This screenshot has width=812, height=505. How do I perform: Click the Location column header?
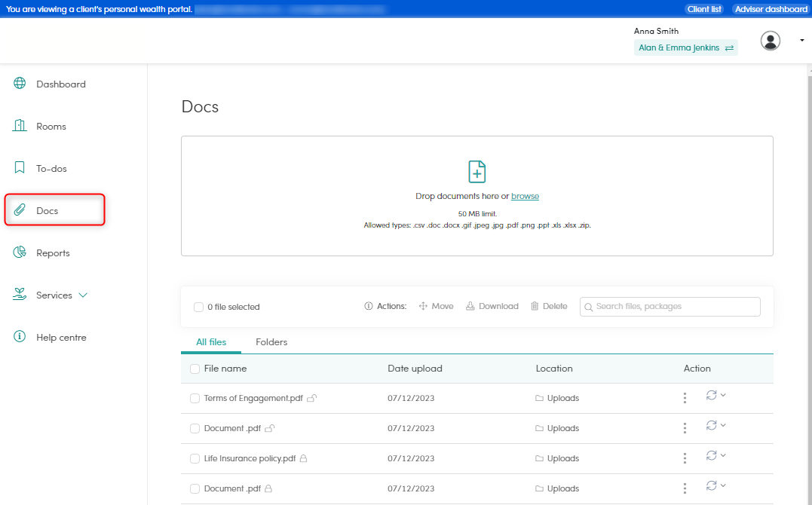click(554, 369)
